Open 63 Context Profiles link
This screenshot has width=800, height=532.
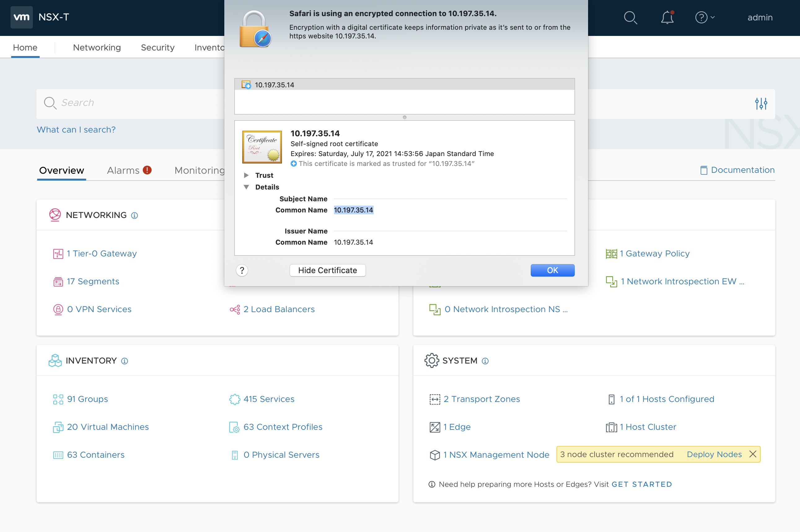click(x=283, y=427)
